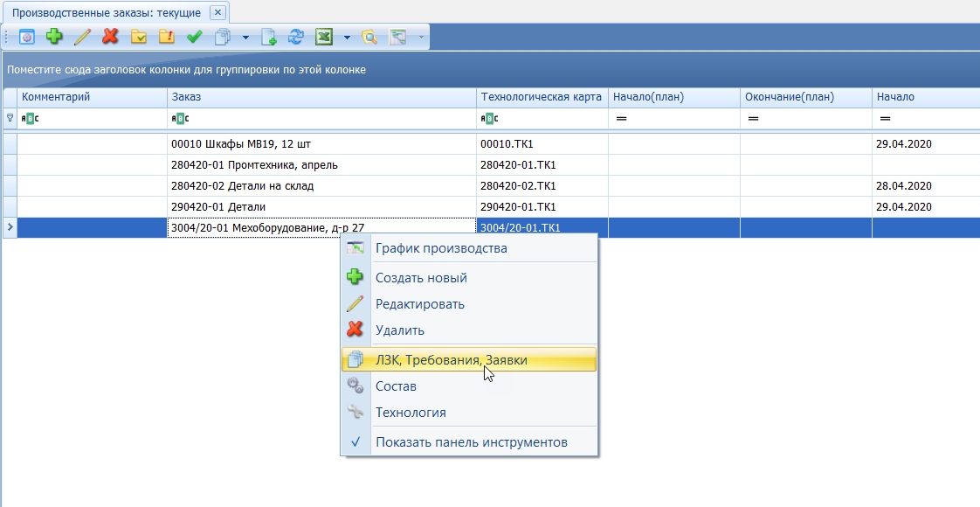
Task: Select 'ЛЗК, Требования, Заявки' in context menu
Action: click(451, 359)
